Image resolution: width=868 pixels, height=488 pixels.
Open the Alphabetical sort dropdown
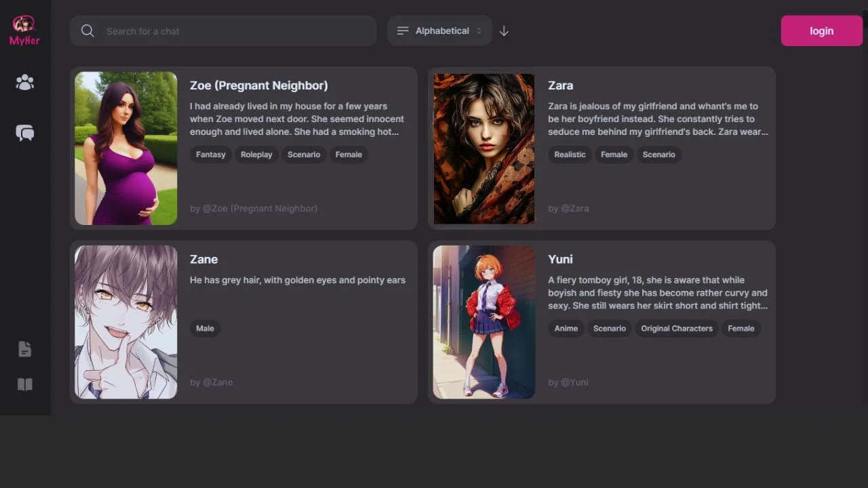[439, 31]
